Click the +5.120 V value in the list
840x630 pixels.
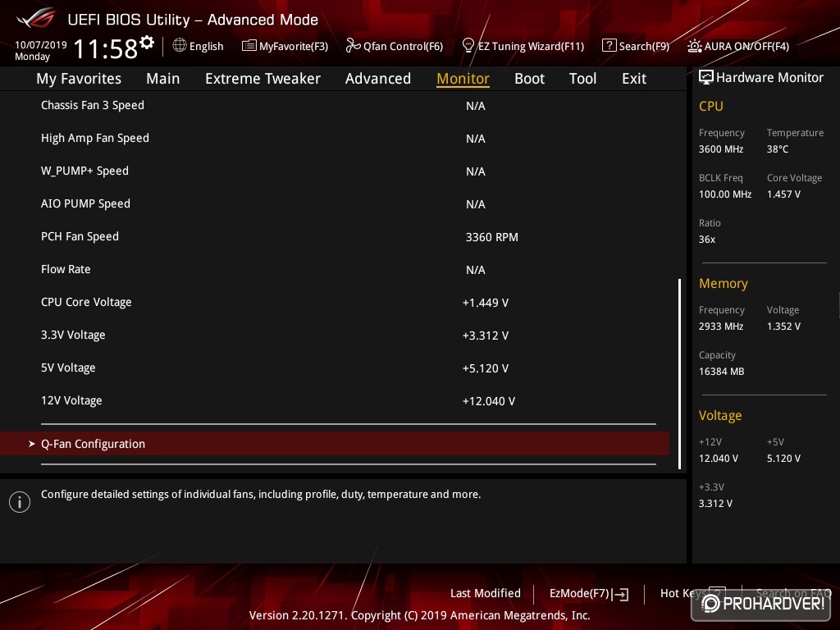(486, 368)
